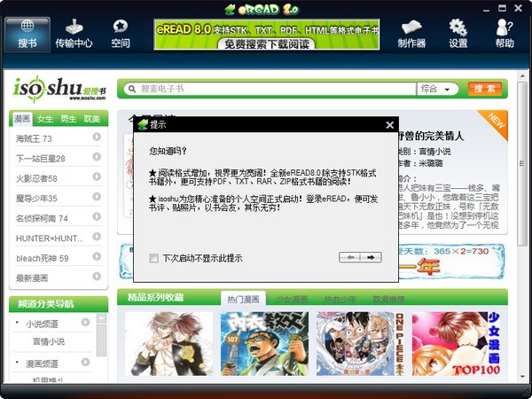The image size is (532, 399).
Task: Select the 耽漫推荐 tab
Action: 389,299
